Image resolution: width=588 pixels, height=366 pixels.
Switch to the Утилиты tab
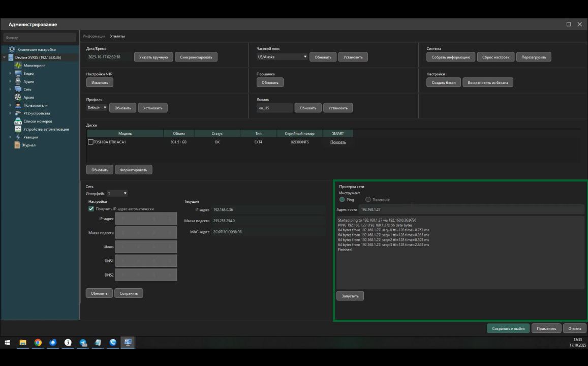point(117,36)
